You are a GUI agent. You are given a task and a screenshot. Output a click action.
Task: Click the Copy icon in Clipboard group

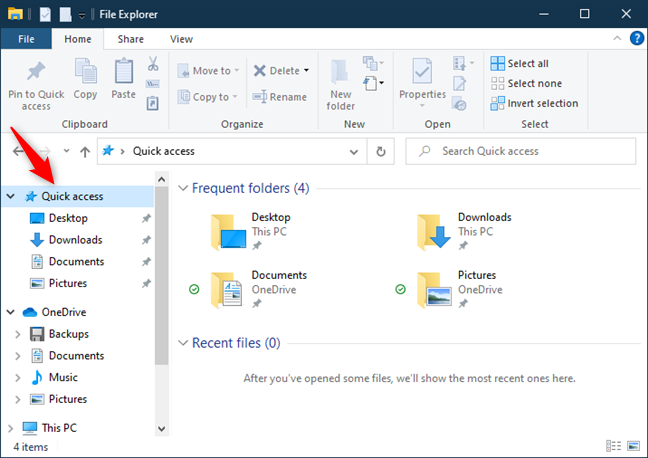click(x=85, y=71)
